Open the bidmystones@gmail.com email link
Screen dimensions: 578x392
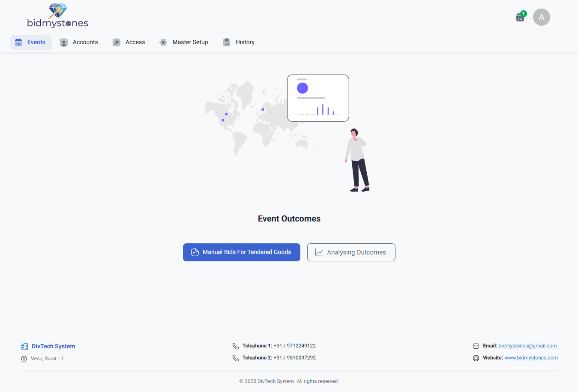(x=527, y=346)
